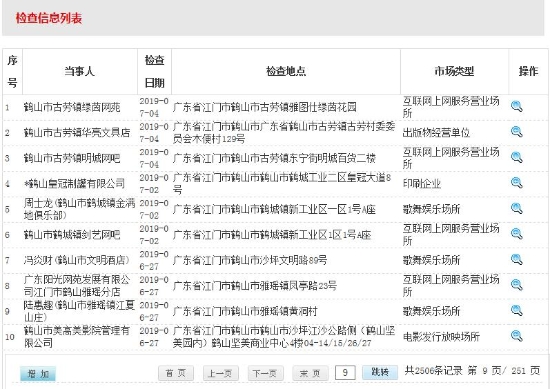Click the 市场类型 column header
550x389 pixels.
(x=454, y=72)
